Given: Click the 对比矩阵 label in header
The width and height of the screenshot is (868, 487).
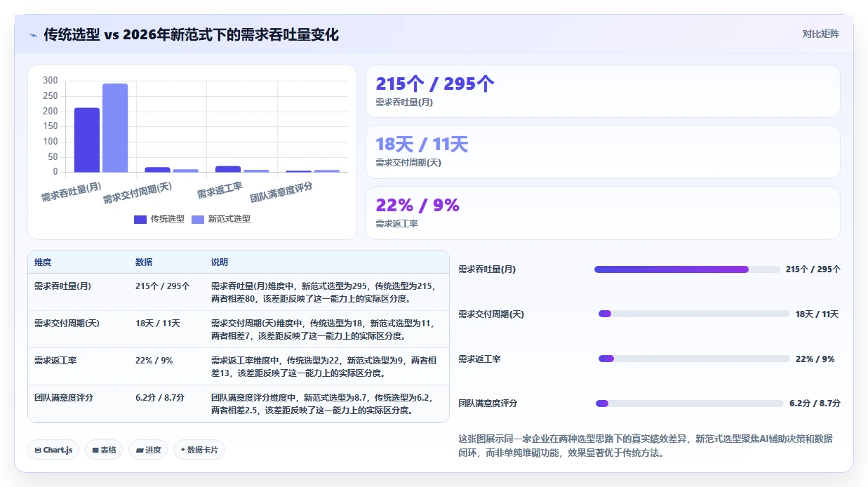Looking at the screenshot, I should pyautogui.click(x=821, y=34).
